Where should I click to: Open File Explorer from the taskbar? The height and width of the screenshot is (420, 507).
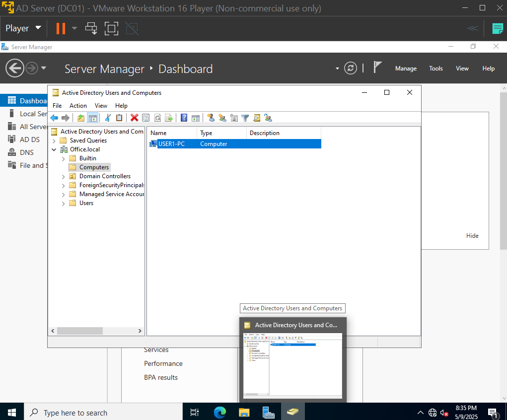tap(244, 413)
